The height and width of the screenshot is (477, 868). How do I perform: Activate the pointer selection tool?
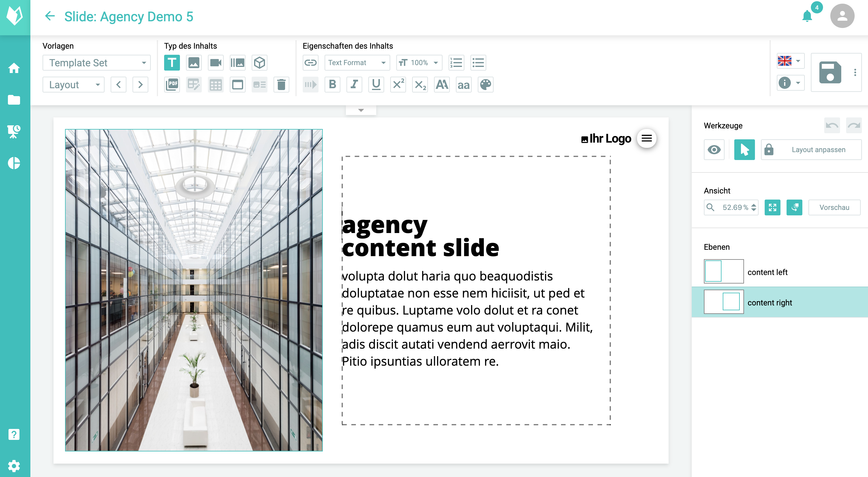click(x=744, y=149)
